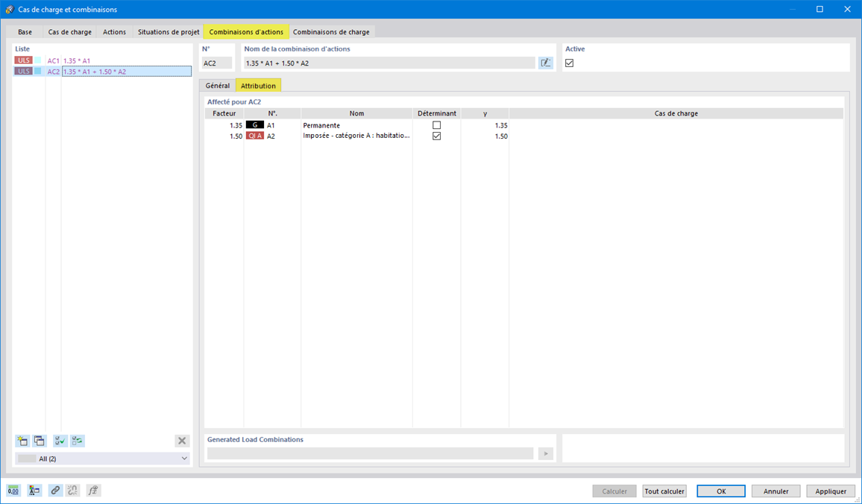Image resolution: width=862 pixels, height=504 pixels.
Task: Click the light cyan color swatch of AC1
Action: (x=38, y=60)
